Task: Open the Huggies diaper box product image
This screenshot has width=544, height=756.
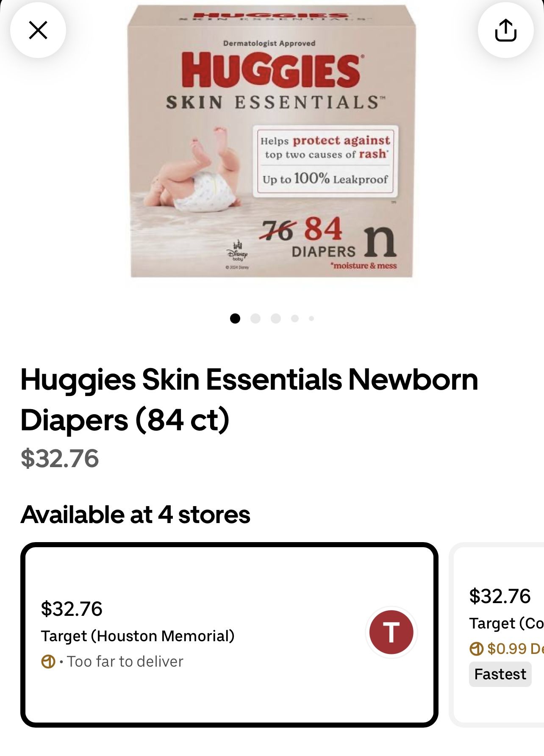Action: (272, 141)
